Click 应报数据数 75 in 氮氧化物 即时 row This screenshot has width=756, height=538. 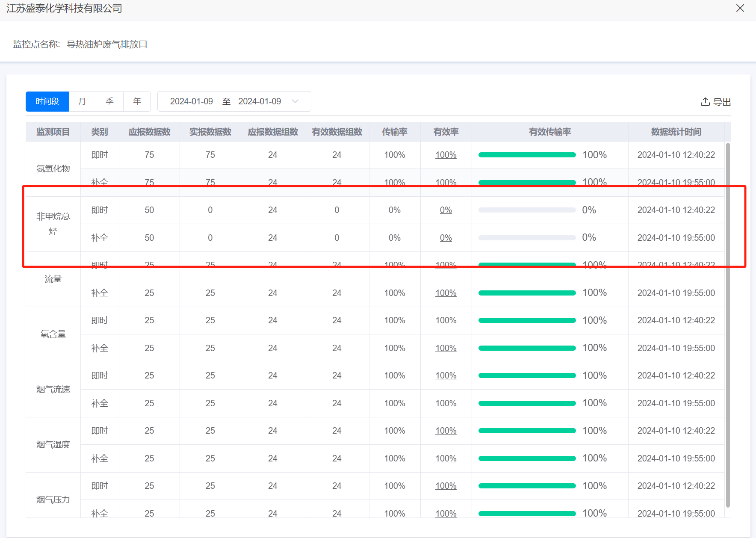(x=149, y=155)
